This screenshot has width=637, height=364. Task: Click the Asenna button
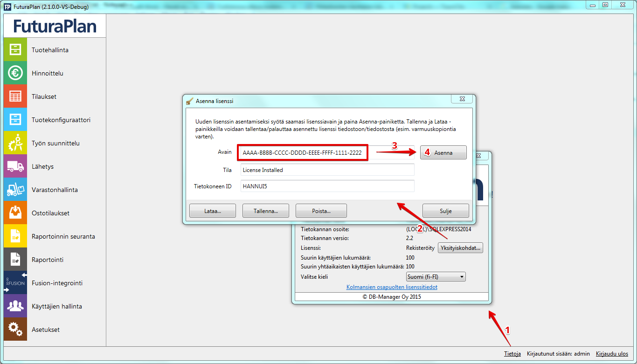point(443,152)
